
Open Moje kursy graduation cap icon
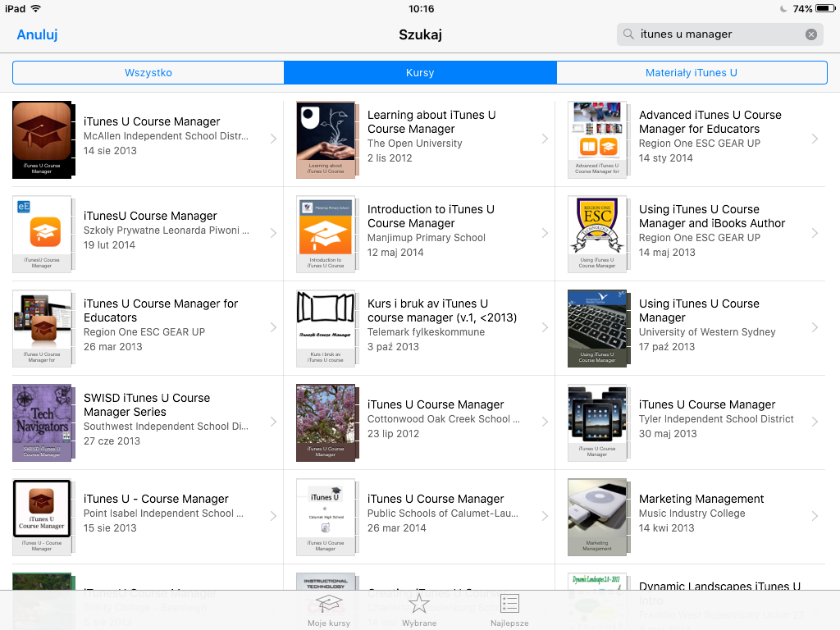coord(328,605)
